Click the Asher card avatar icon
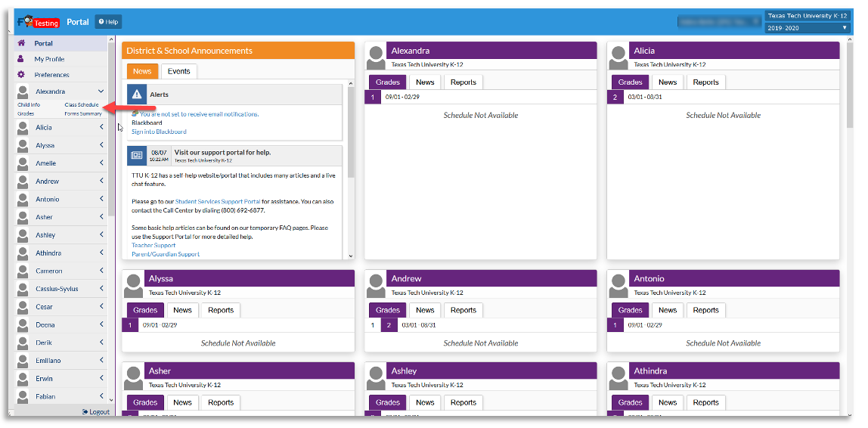The width and height of the screenshot is (868, 428). 134,377
